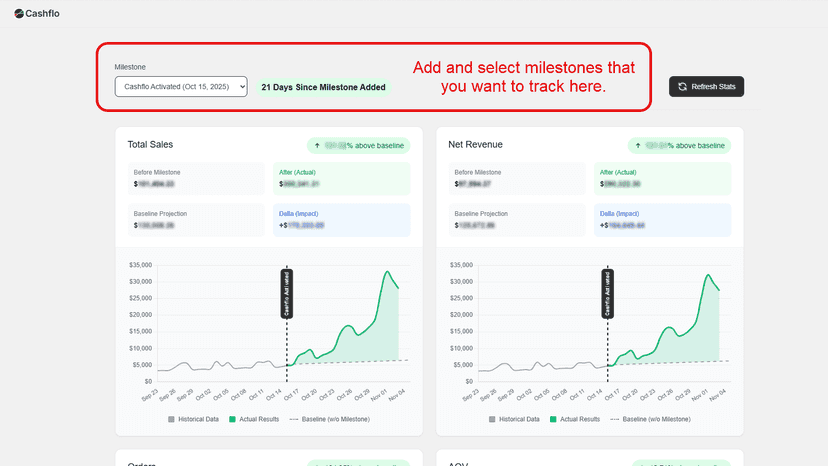Select Baseline Projection card in Net Revenue
Image resolution: width=828 pixels, height=466 pixels.
point(517,220)
